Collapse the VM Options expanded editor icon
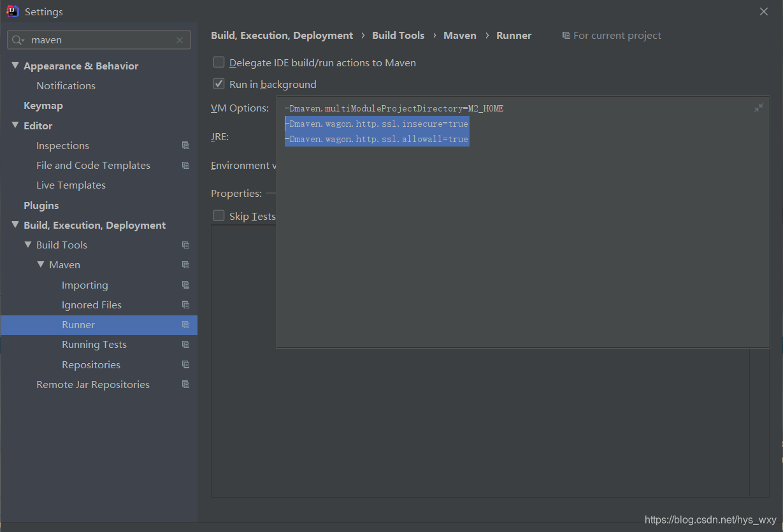783x532 pixels. tap(759, 108)
